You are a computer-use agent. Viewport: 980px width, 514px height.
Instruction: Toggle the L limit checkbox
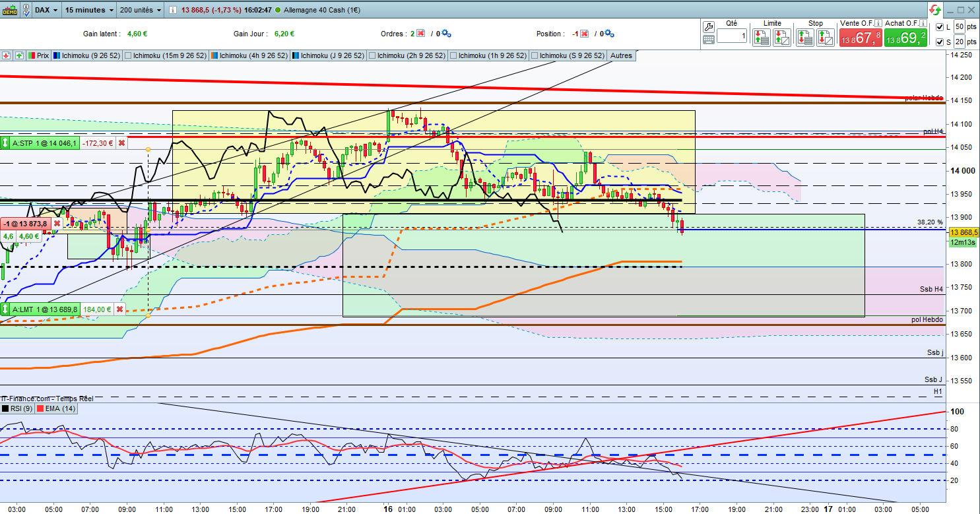pyautogui.click(x=940, y=26)
